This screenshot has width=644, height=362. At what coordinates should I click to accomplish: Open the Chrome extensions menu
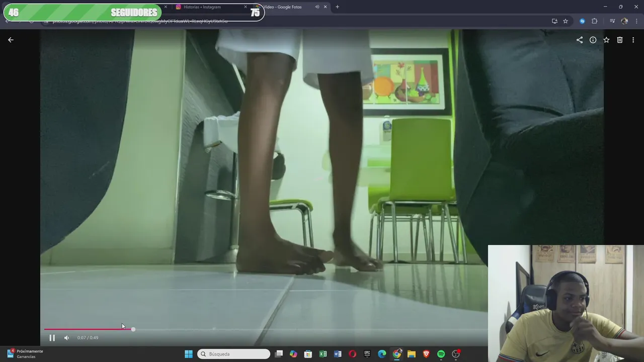coord(594,21)
